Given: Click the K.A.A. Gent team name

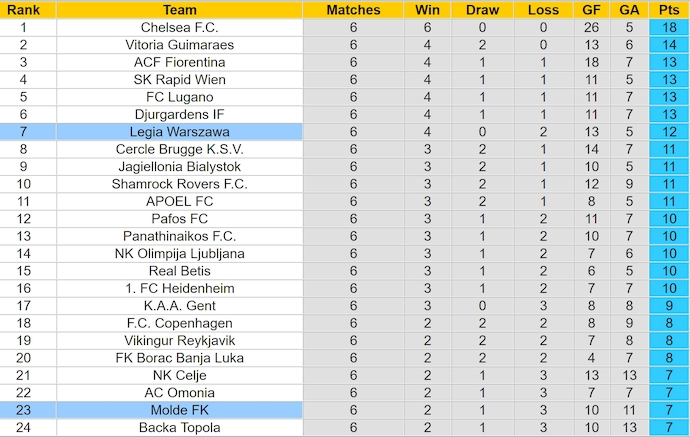Looking at the screenshot, I should (179, 306).
